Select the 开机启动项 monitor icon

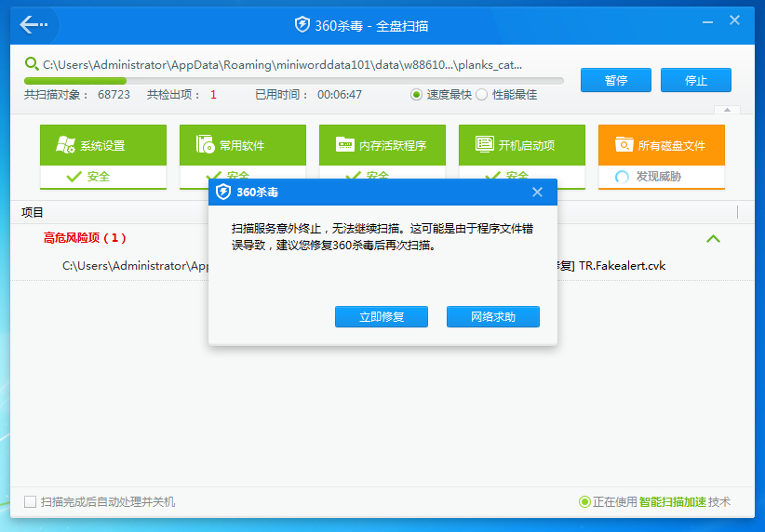tap(485, 145)
